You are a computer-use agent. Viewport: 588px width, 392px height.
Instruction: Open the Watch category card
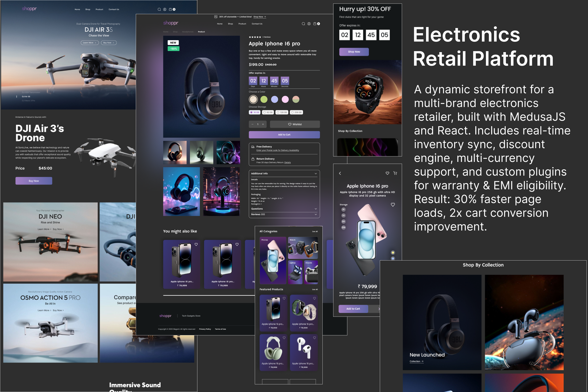[303, 248]
